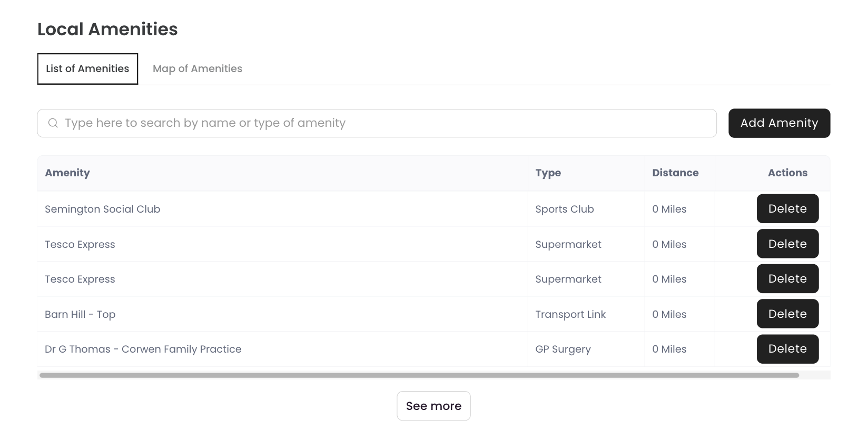Click the search magnifier icon
This screenshot has width=868, height=440.
53,123
